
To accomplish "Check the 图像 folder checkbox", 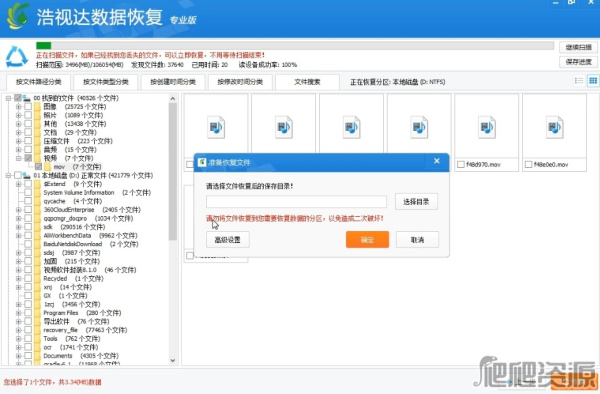I will pos(28,107).
